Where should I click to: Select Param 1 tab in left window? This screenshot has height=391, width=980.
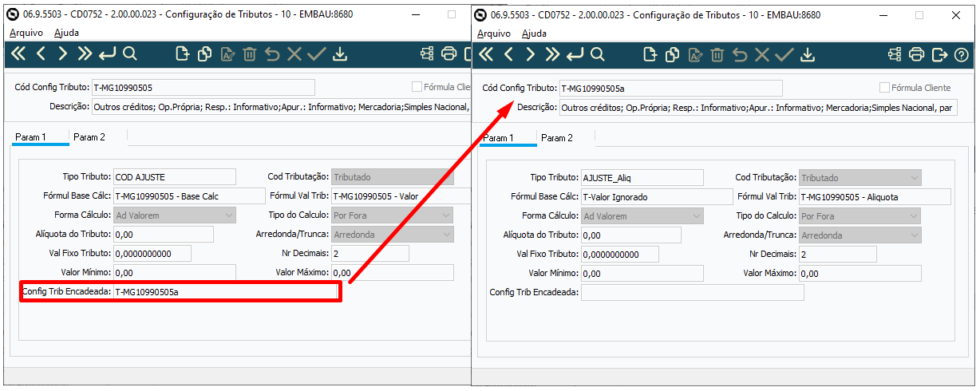(x=31, y=137)
